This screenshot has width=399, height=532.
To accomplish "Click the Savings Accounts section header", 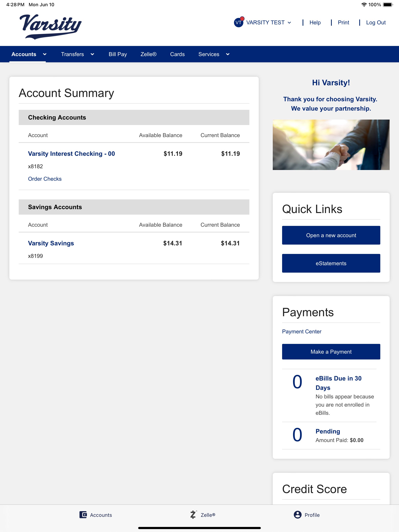I will [134, 207].
